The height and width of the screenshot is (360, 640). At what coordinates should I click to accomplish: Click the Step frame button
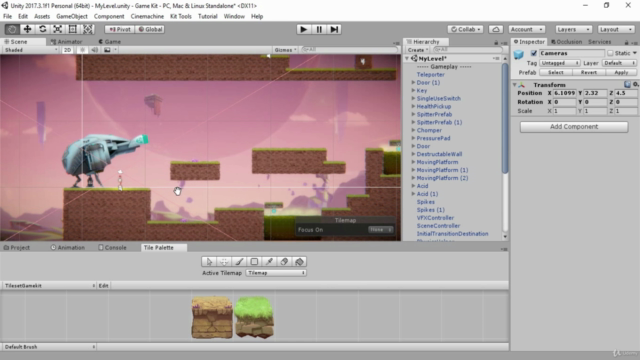click(x=334, y=29)
